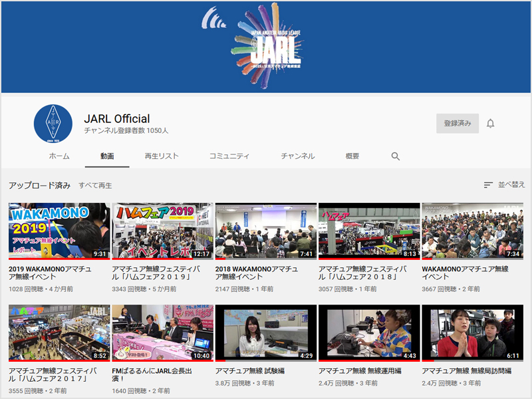Open the アマチュア無線 無線運用編 title link
Viewport: 532px width, 399px height.
(360, 371)
